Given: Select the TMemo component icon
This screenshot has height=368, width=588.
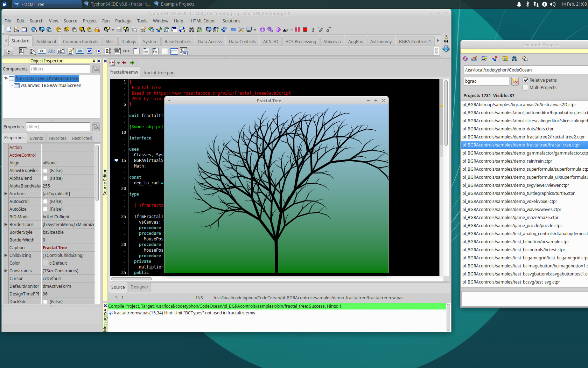Looking at the screenshot, I should click(70, 51).
